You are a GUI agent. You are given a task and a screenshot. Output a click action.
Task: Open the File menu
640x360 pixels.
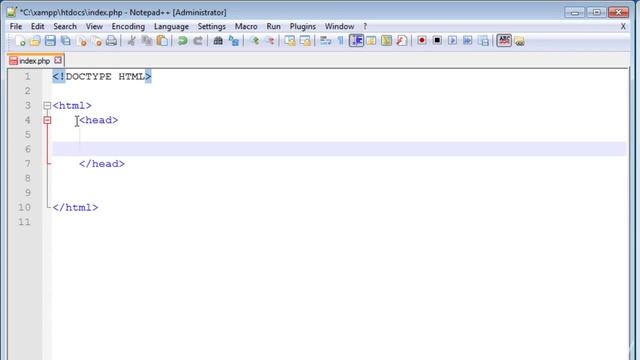[x=16, y=27]
